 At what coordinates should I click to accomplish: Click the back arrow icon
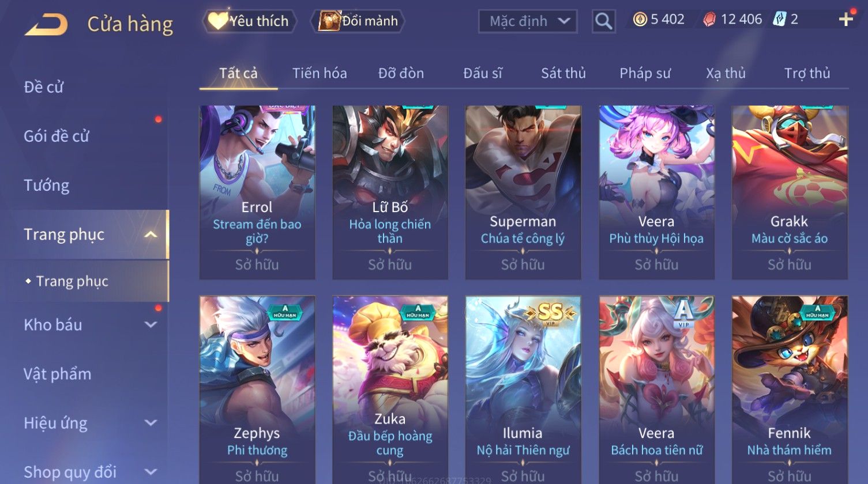point(46,24)
